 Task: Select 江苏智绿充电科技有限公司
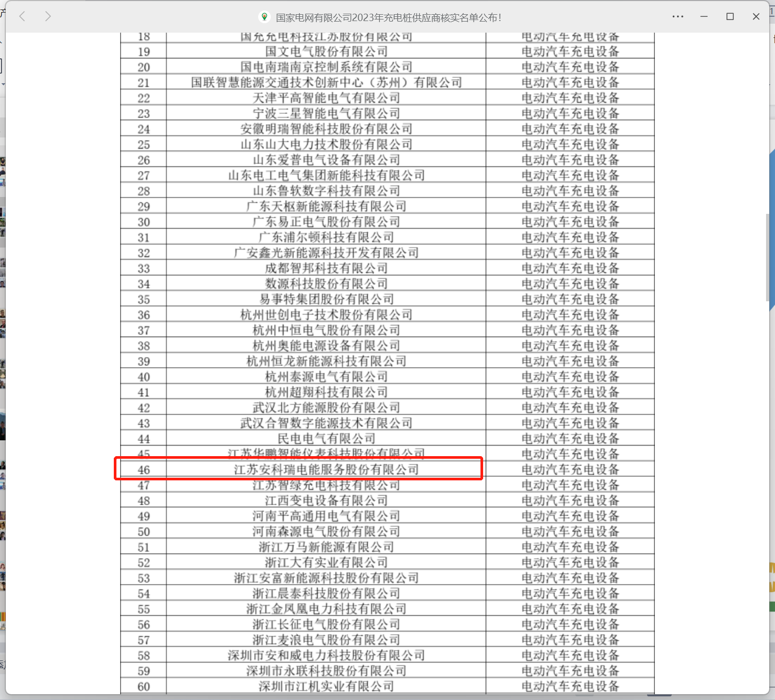(x=327, y=485)
